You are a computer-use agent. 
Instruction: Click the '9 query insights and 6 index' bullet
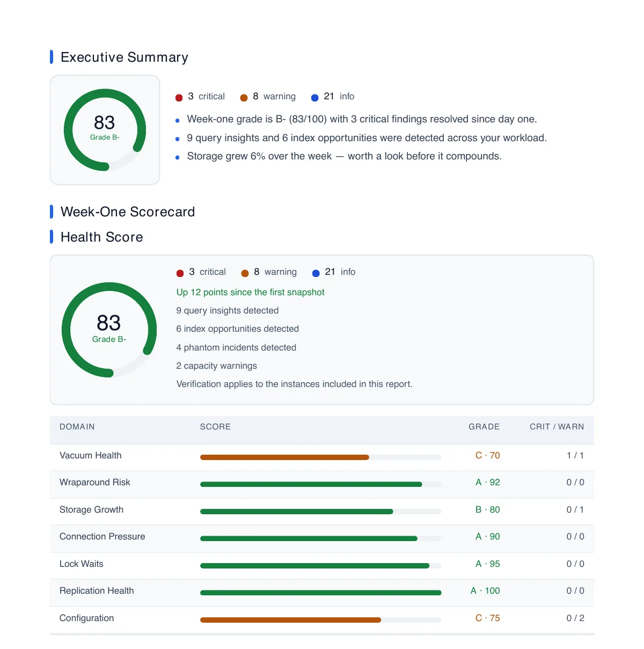click(x=367, y=138)
